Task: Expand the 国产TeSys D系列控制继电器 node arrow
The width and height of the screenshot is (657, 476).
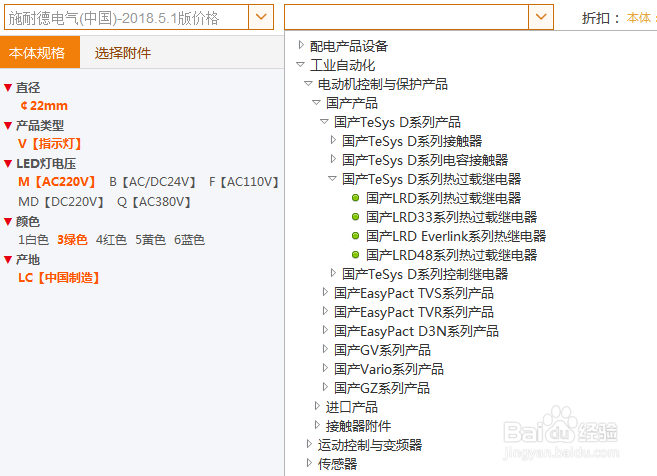Action: (333, 273)
